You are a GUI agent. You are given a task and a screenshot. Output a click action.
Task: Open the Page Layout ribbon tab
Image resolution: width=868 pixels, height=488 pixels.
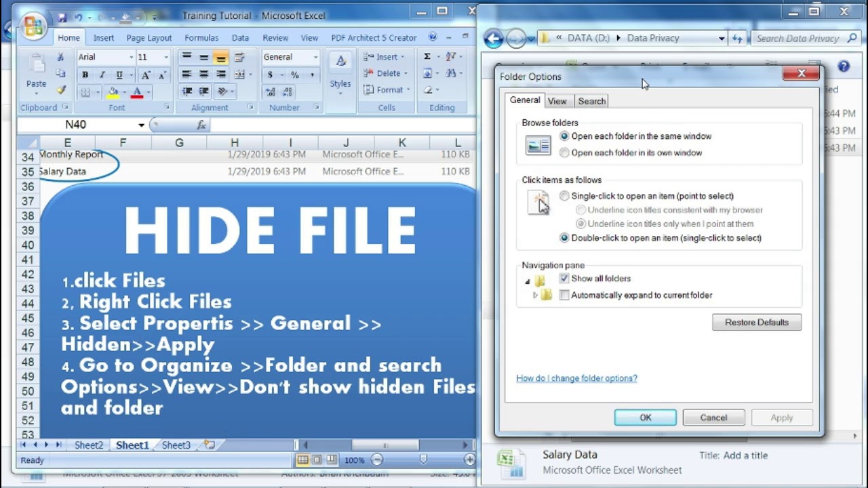coord(149,38)
